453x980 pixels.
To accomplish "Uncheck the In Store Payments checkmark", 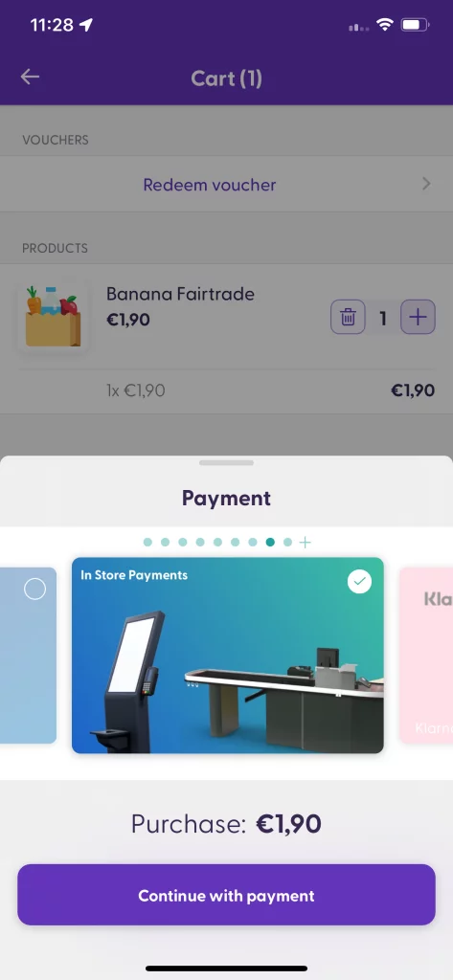I will coord(359,582).
